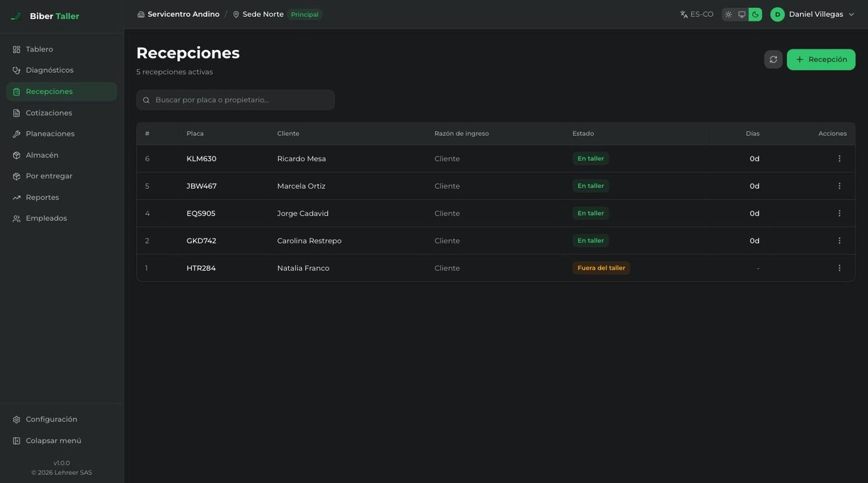
Task: Click plate KLM630
Action: tap(201, 159)
